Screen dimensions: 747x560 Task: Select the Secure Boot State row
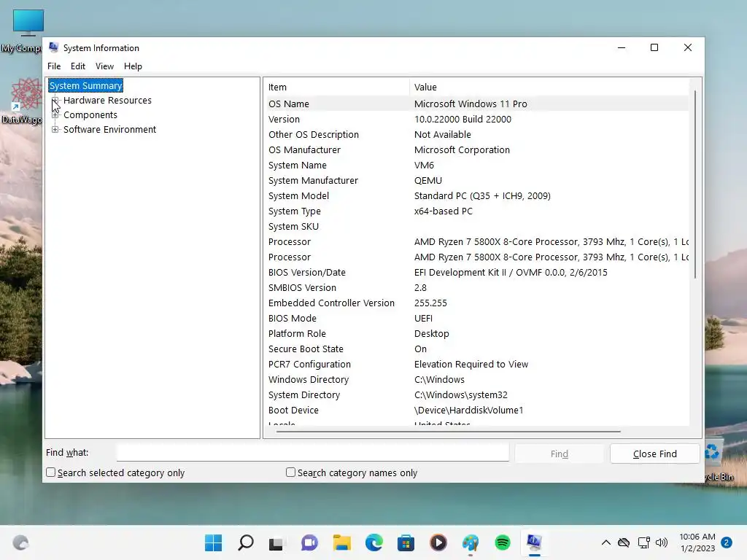476,349
